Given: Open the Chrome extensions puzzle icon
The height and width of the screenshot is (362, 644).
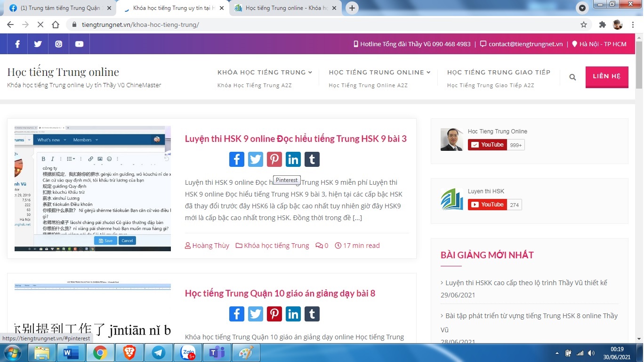Looking at the screenshot, I should click(x=603, y=25).
